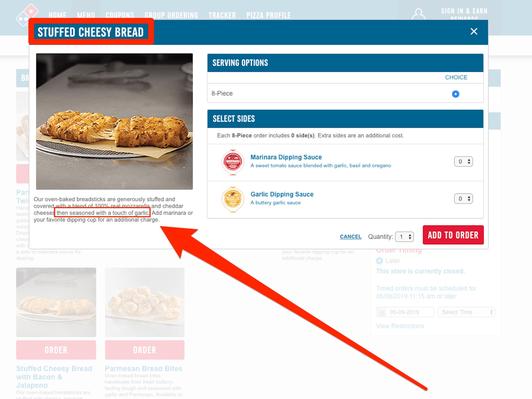Open the Menu navigation item
532x399 pixels.
click(x=86, y=15)
